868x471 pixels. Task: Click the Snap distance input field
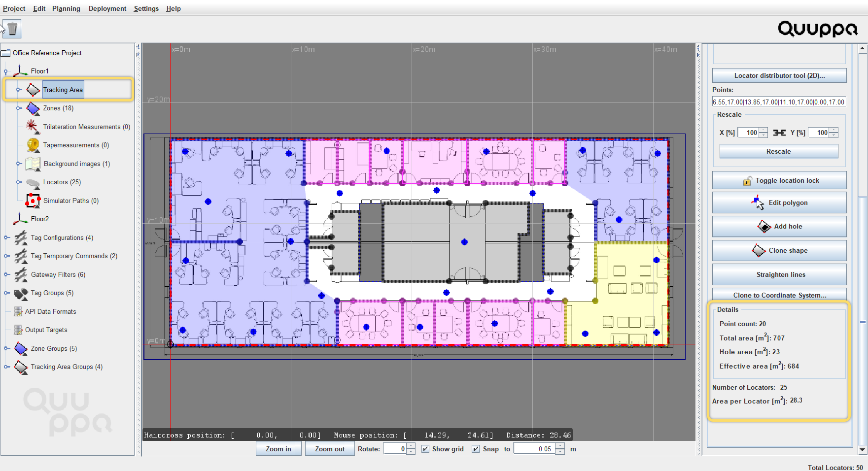pos(534,449)
